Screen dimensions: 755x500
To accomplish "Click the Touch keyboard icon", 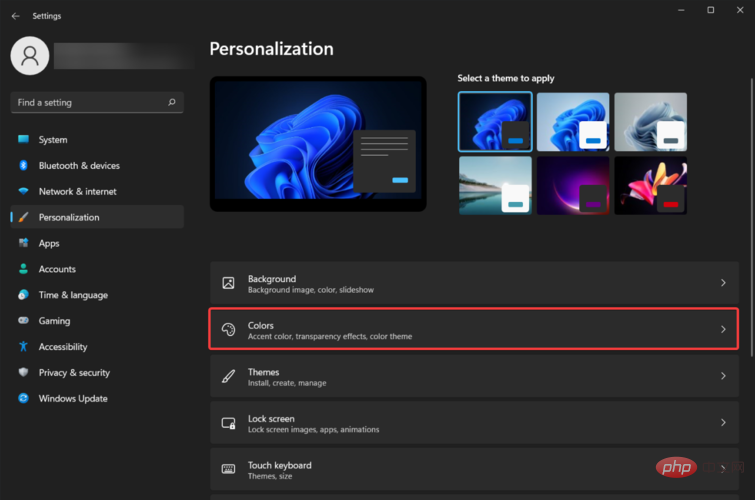I will click(228, 469).
